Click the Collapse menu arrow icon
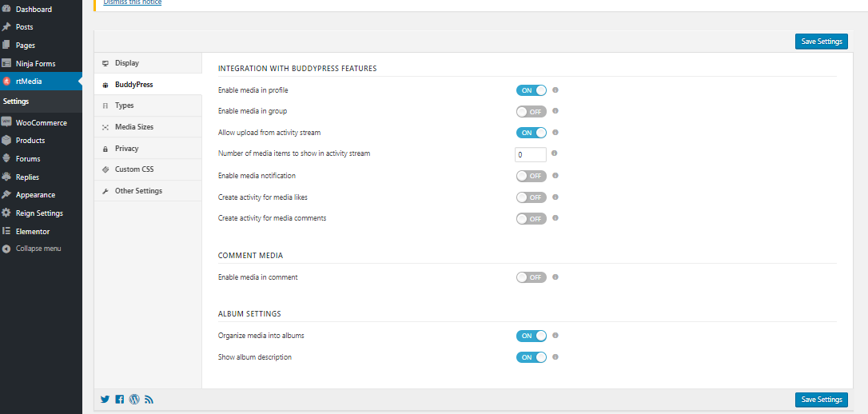Screen dimensions: 868x414 pos(6,249)
